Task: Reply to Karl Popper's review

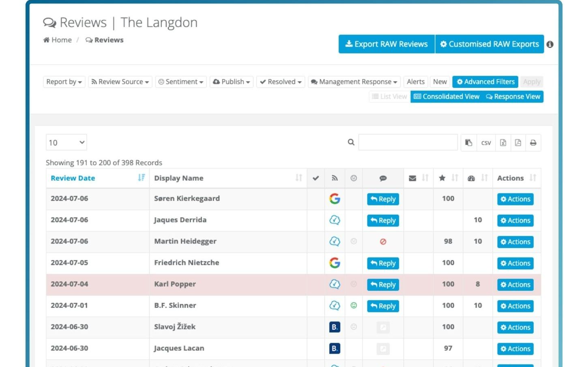Action: tap(383, 285)
